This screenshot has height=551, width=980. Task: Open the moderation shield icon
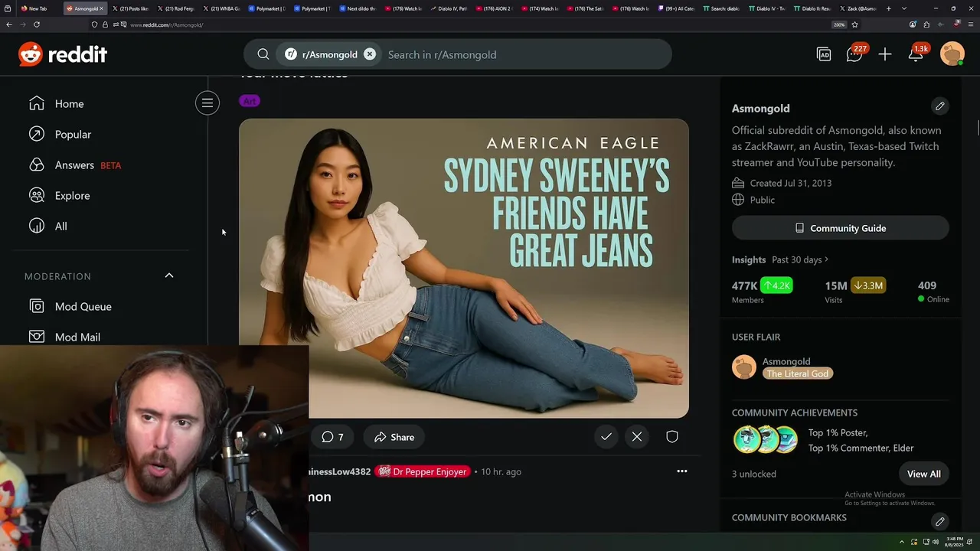click(672, 436)
